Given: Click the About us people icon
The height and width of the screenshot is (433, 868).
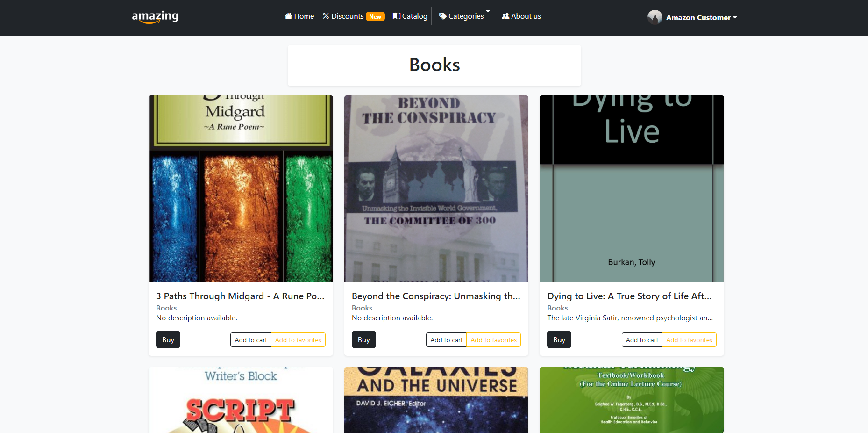Looking at the screenshot, I should (x=505, y=16).
